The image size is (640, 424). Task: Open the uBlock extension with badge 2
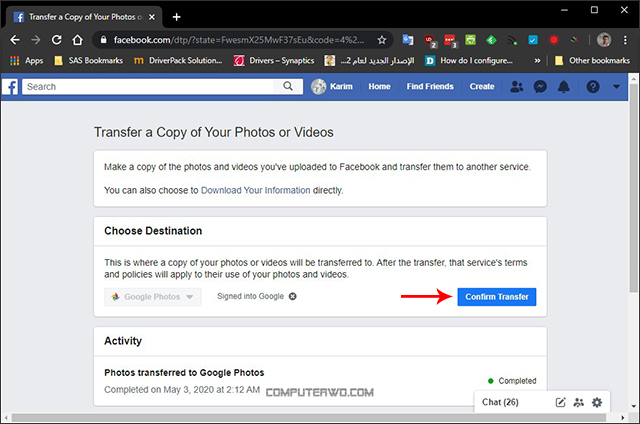(430, 41)
